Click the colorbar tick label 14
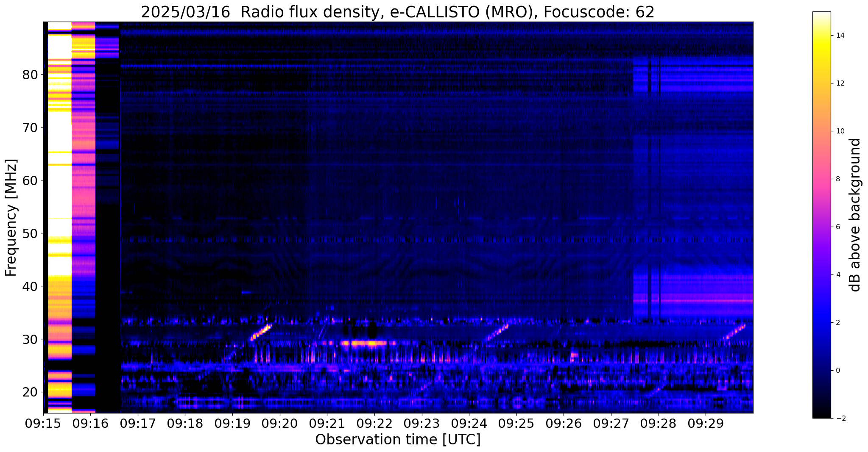 click(840, 36)
